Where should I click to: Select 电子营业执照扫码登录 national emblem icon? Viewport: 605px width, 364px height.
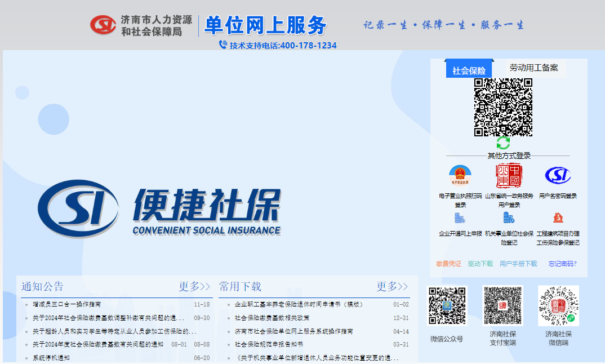(460, 176)
